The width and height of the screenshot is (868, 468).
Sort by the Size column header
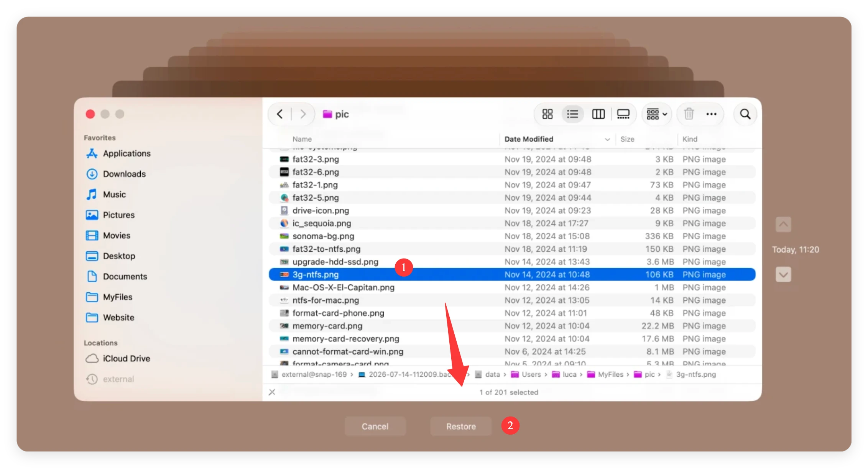tap(627, 139)
